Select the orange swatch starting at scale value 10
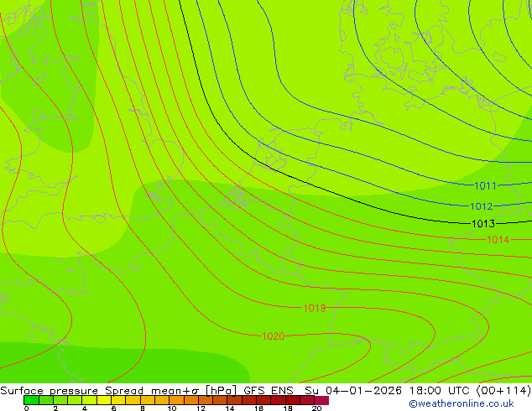Image resolution: width=532 pixels, height=411 pixels. (x=176, y=400)
